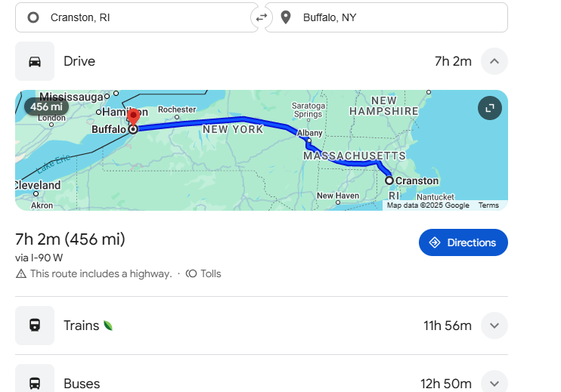Select the Trains travel mode row
This screenshot has width=561, height=392.
pos(227,326)
